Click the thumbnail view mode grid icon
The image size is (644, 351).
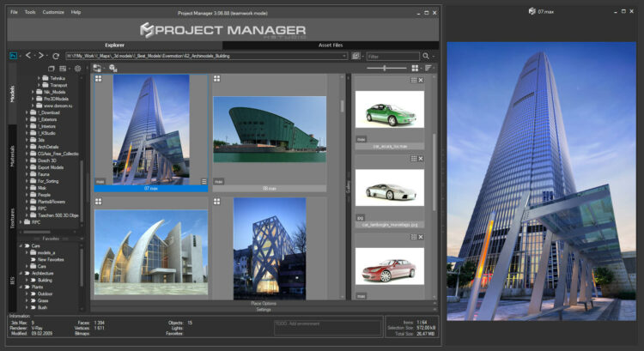[x=416, y=67]
